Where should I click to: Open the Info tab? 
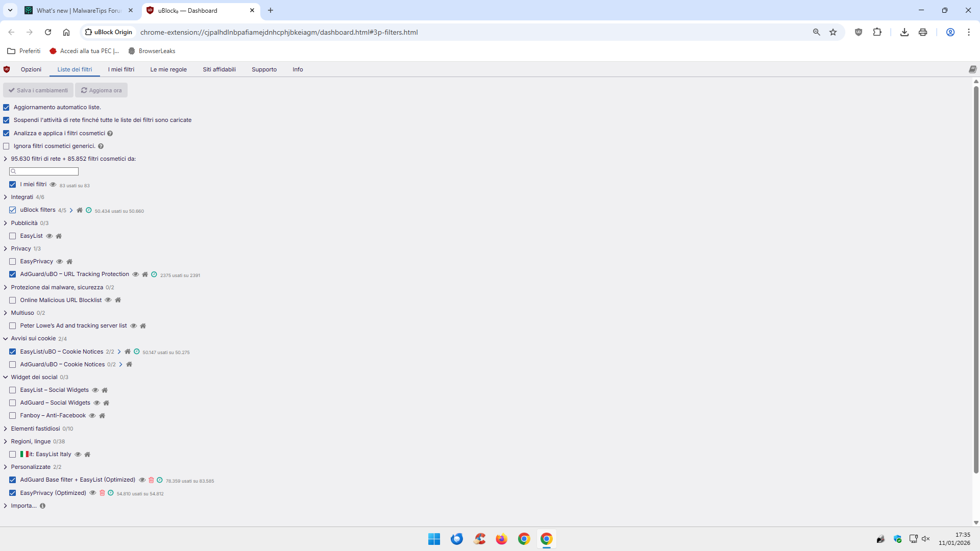[x=298, y=69]
